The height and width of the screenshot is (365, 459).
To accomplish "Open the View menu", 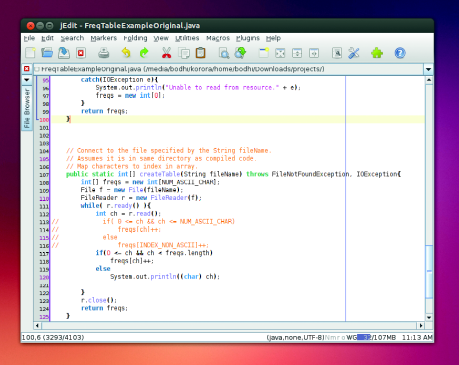I will [161, 38].
